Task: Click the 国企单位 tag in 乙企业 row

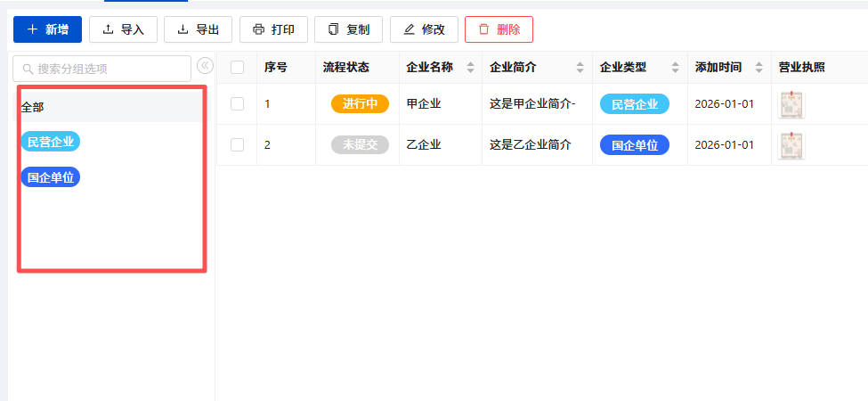Action: click(x=635, y=145)
